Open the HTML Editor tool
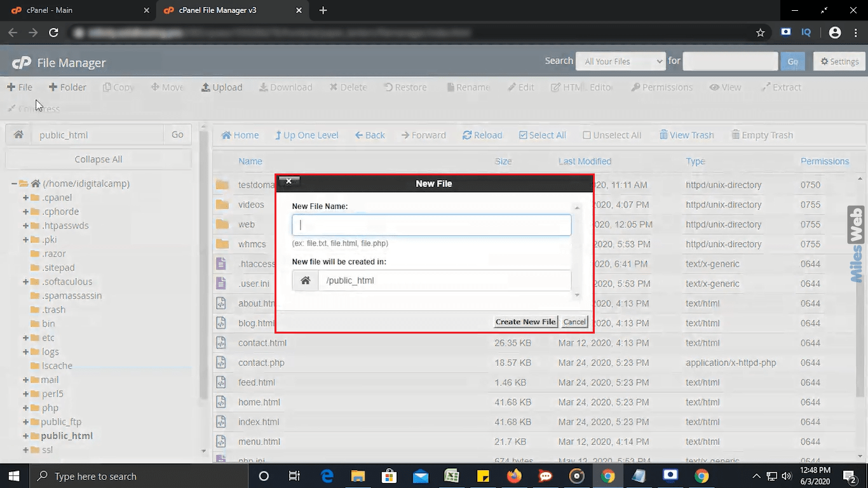 point(582,87)
